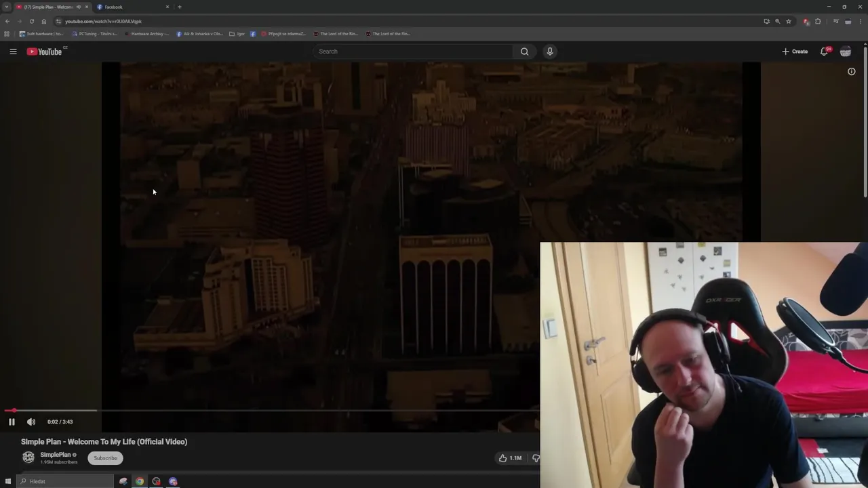Show video info cards icon
Image resolution: width=868 pixels, height=488 pixels.
pyautogui.click(x=852, y=71)
